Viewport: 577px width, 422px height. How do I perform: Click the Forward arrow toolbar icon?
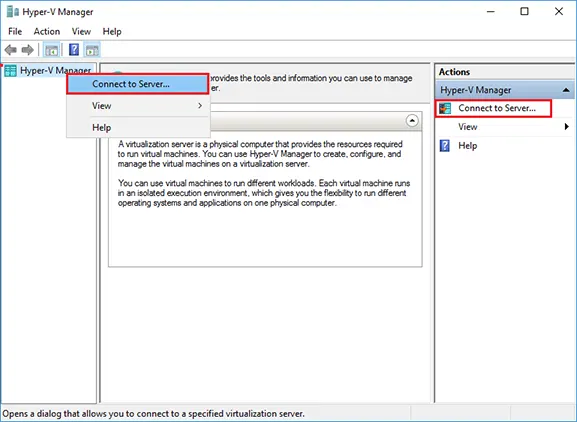pyautogui.click(x=28, y=50)
